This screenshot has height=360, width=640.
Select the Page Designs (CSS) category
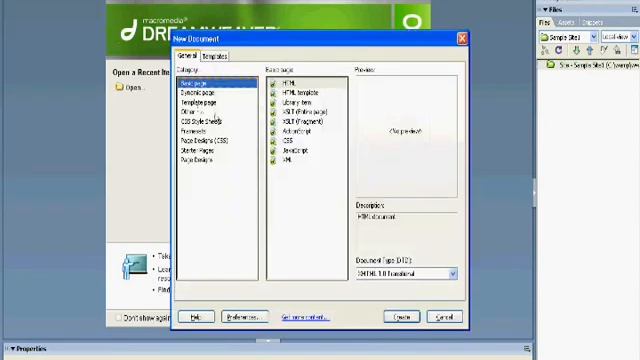click(x=217, y=141)
